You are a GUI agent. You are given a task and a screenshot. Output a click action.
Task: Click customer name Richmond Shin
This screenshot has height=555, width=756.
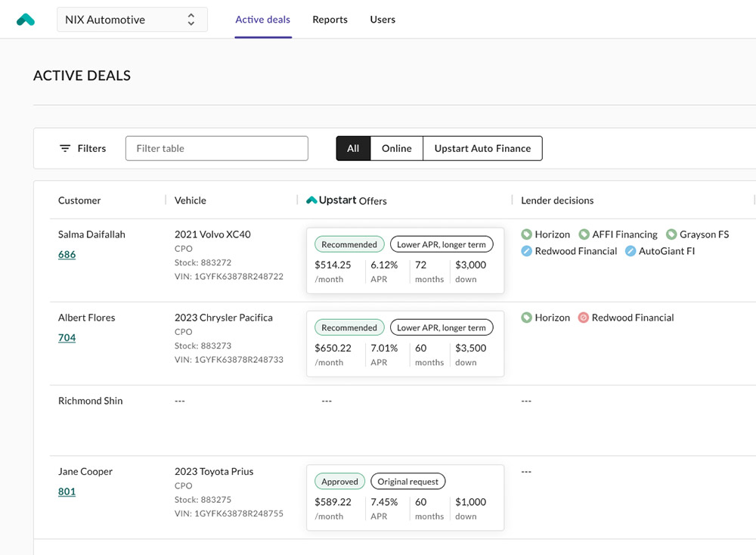pos(91,402)
